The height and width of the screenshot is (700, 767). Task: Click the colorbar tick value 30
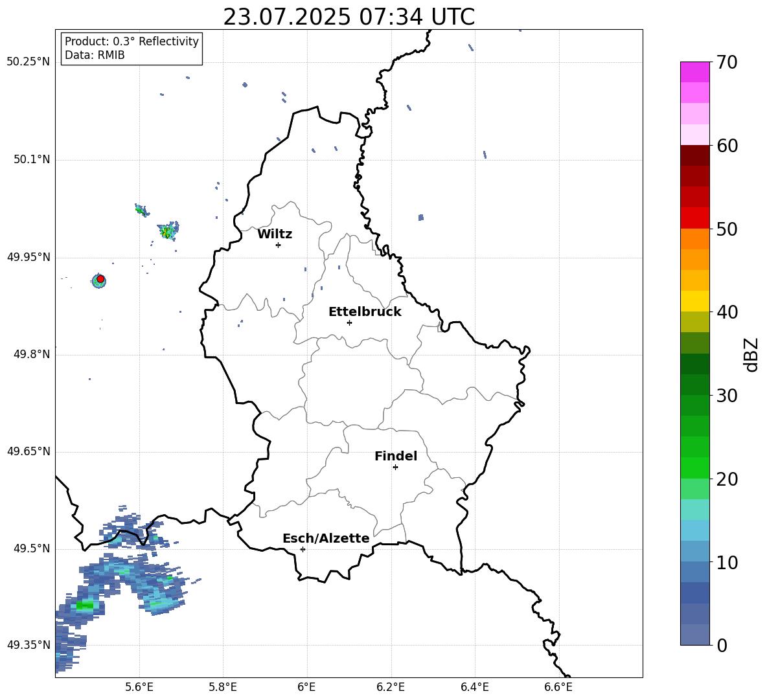pyautogui.click(x=727, y=396)
